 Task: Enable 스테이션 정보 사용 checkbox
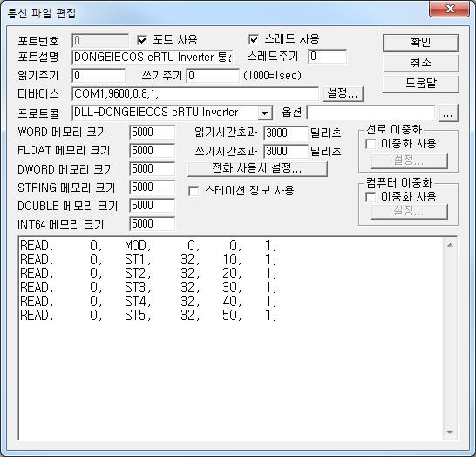(194, 191)
